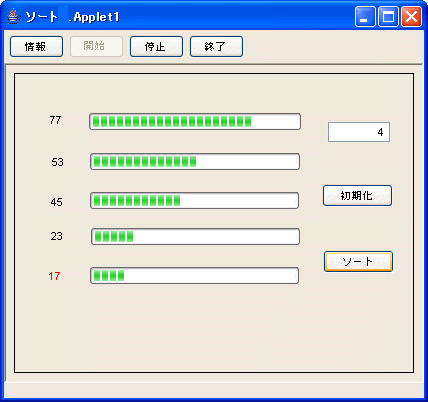Screen dimensions: 428x402
Task: Select the progress bar for value 17
Action: pos(194,275)
